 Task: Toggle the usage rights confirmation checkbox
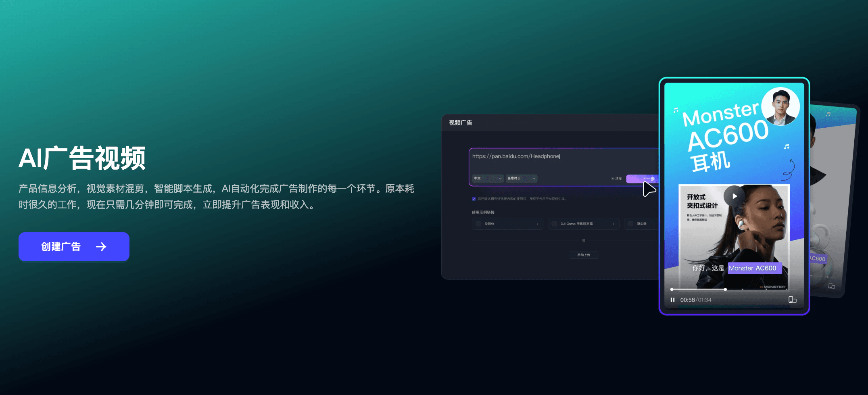point(474,199)
